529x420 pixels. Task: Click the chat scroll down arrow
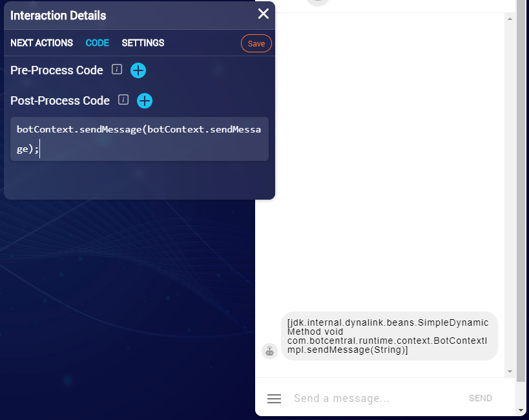coord(510,372)
